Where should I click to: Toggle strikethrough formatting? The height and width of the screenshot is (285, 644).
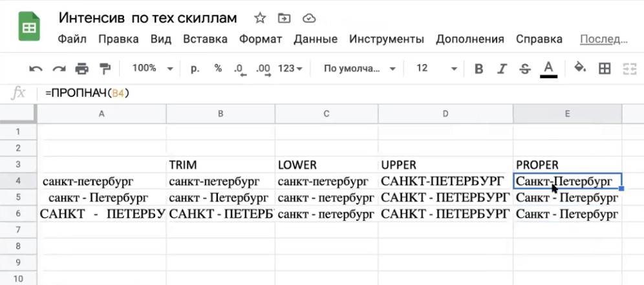[524, 69]
